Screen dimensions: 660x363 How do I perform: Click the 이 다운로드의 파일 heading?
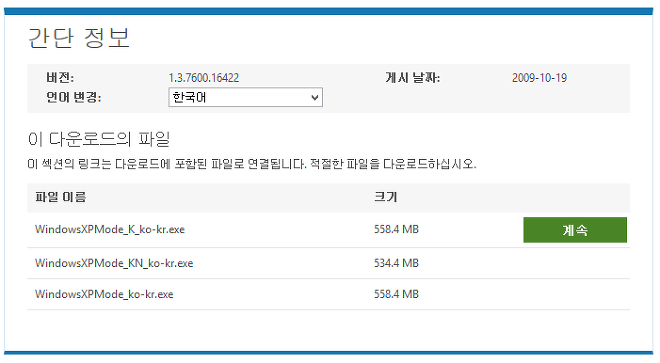click(x=98, y=139)
